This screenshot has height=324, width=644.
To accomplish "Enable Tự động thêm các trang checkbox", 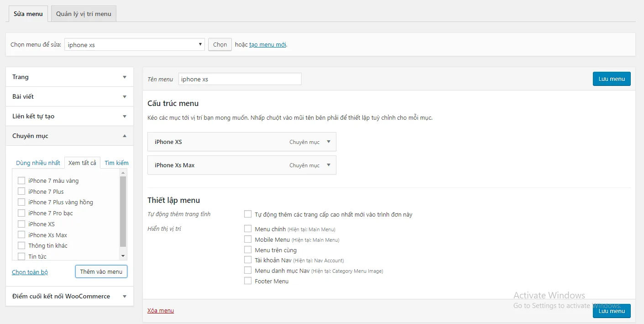I will [248, 214].
